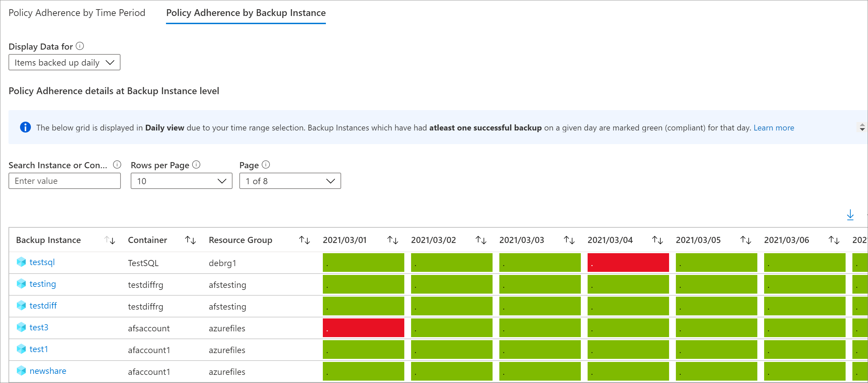
Task: Open the Learn more link
Action: pyautogui.click(x=774, y=128)
